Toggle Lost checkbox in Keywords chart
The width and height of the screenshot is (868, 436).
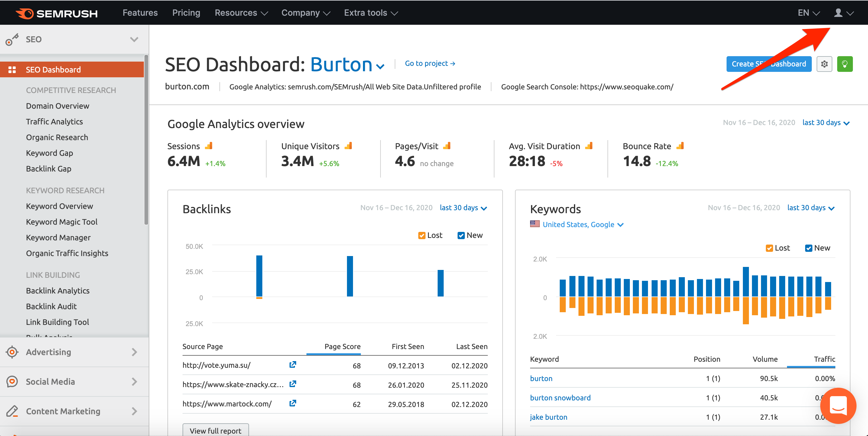[769, 248]
